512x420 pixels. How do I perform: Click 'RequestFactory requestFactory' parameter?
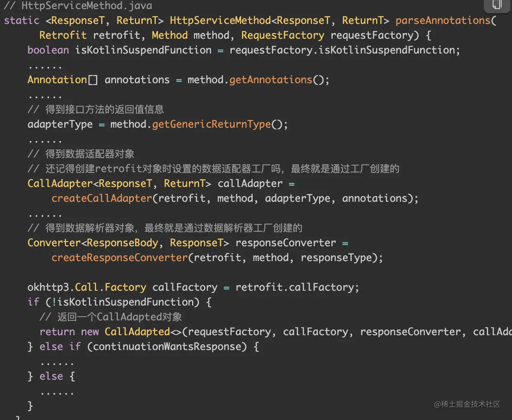tap(330, 35)
